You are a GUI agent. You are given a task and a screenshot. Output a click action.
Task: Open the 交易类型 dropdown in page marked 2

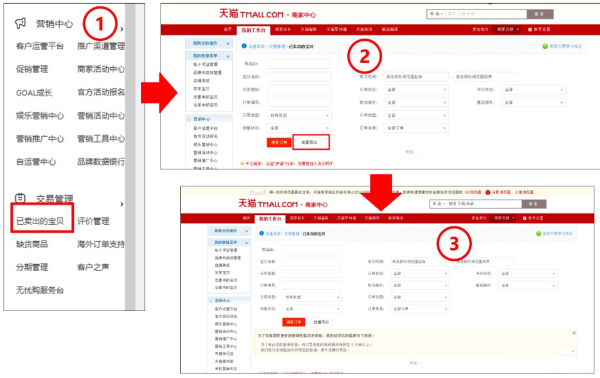pyautogui.click(x=299, y=115)
